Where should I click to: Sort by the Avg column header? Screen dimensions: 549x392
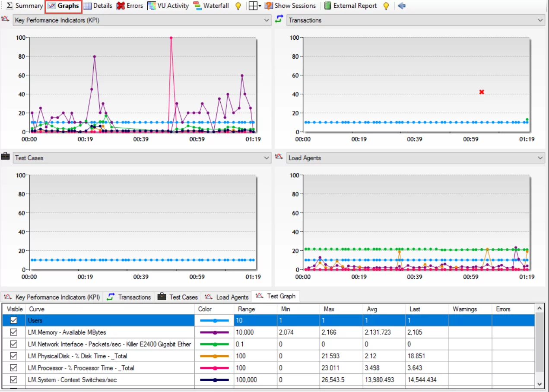[384, 309]
